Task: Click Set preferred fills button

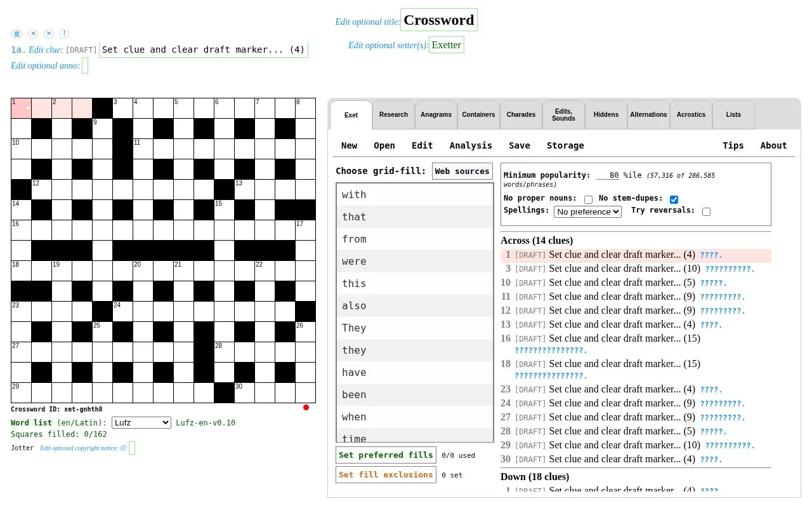Action: point(386,455)
